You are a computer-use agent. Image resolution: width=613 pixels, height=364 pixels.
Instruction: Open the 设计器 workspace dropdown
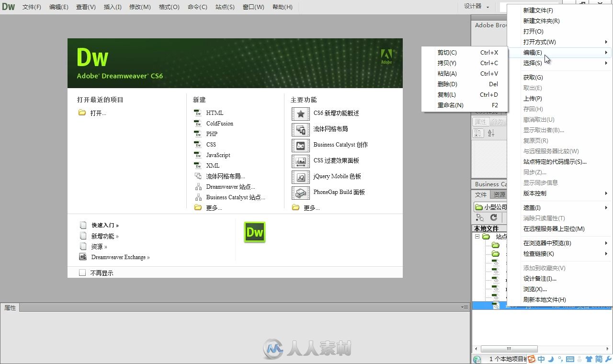click(x=477, y=7)
